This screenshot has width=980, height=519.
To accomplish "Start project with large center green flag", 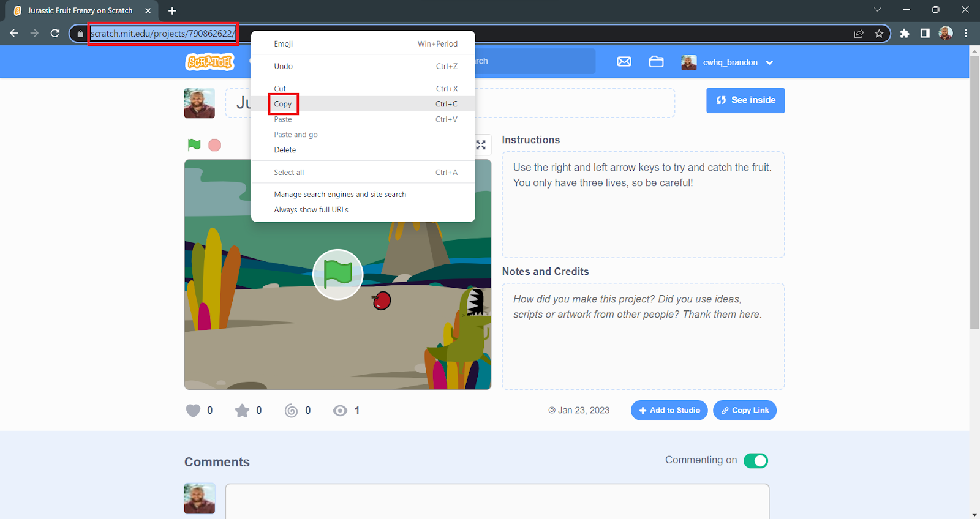I will tap(338, 274).
